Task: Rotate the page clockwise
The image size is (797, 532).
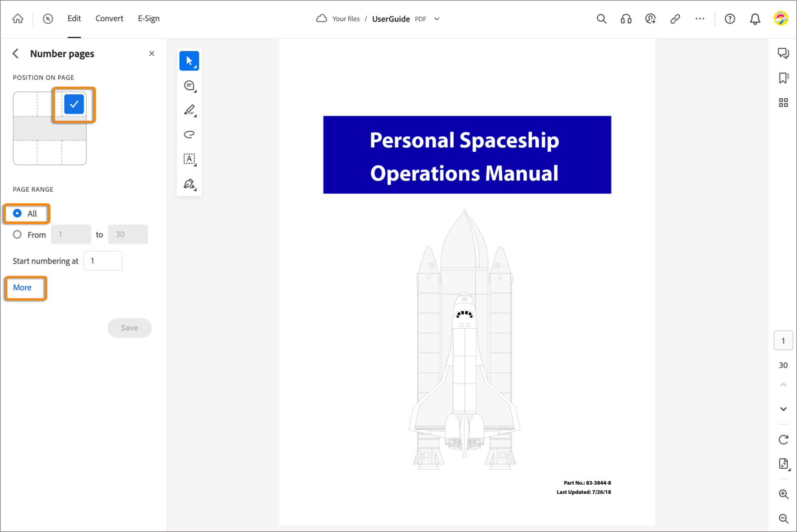Action: tap(783, 439)
